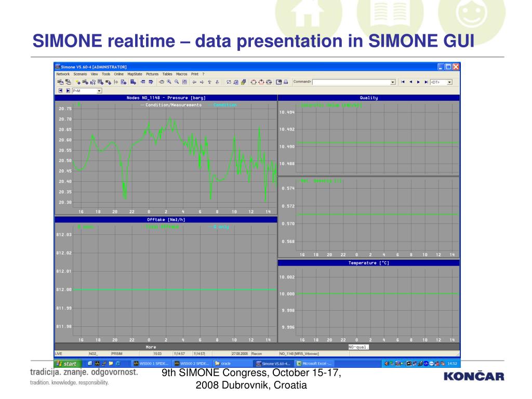Click the pan up arrow icon
Viewport: 532px width, 399px height.
(x=210, y=82)
